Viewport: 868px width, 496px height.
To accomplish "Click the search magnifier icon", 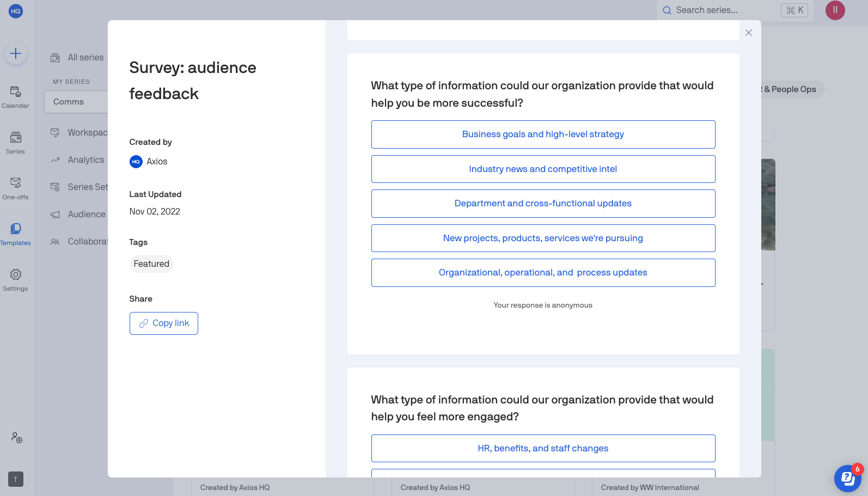I will coord(667,10).
